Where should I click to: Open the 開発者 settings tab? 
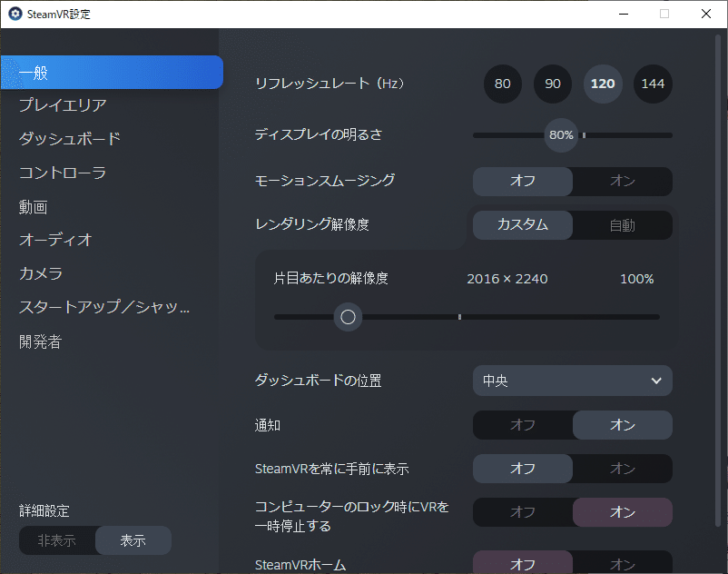(x=40, y=341)
